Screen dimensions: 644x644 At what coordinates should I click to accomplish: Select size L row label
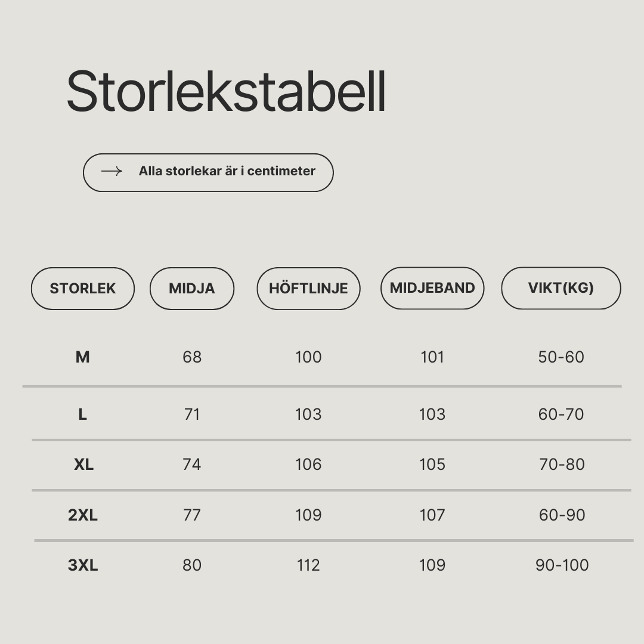point(82,414)
